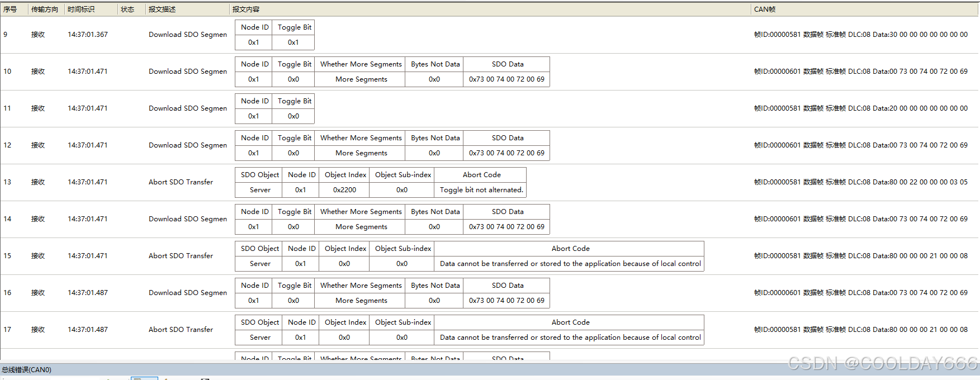Select SDO Data value in row 10
The image size is (980, 380).
point(506,79)
